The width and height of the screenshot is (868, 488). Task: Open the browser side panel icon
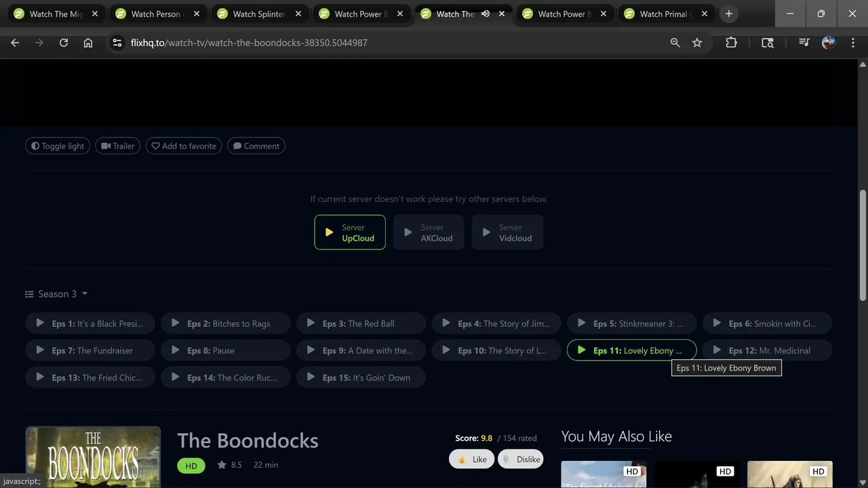(768, 43)
